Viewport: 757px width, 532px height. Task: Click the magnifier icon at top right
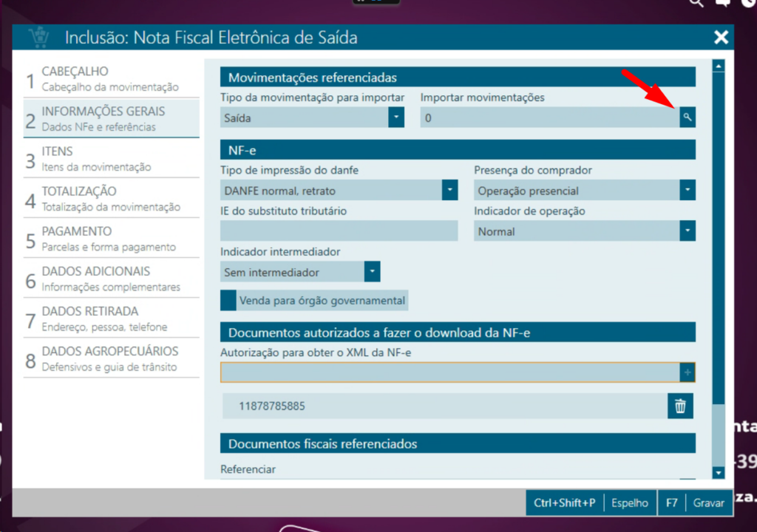(x=696, y=3)
